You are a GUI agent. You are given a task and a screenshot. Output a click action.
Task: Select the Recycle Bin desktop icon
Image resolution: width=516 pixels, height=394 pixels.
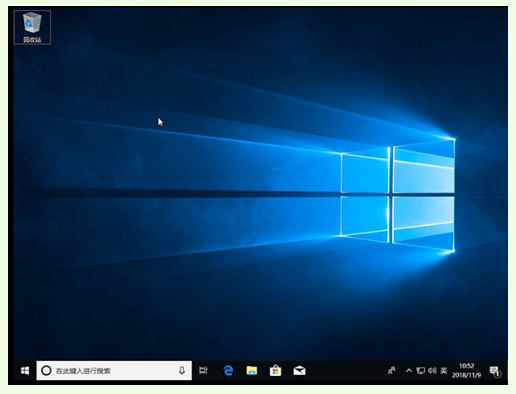coord(32,27)
